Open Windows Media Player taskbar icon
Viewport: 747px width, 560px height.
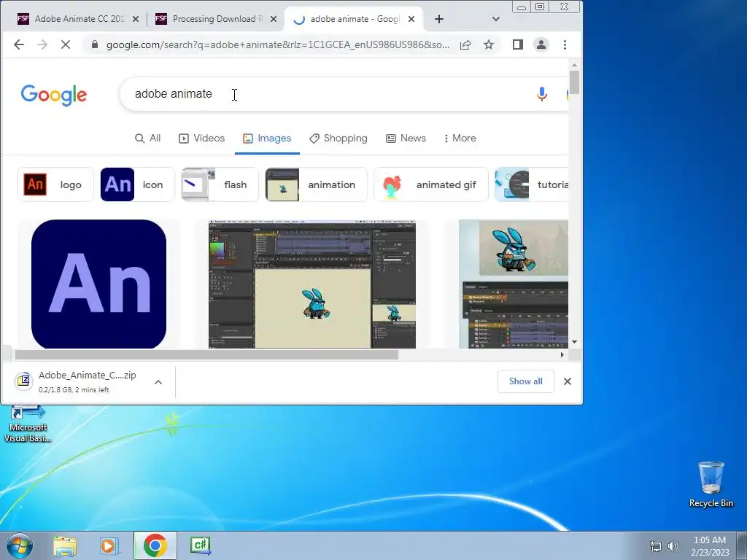click(x=109, y=545)
